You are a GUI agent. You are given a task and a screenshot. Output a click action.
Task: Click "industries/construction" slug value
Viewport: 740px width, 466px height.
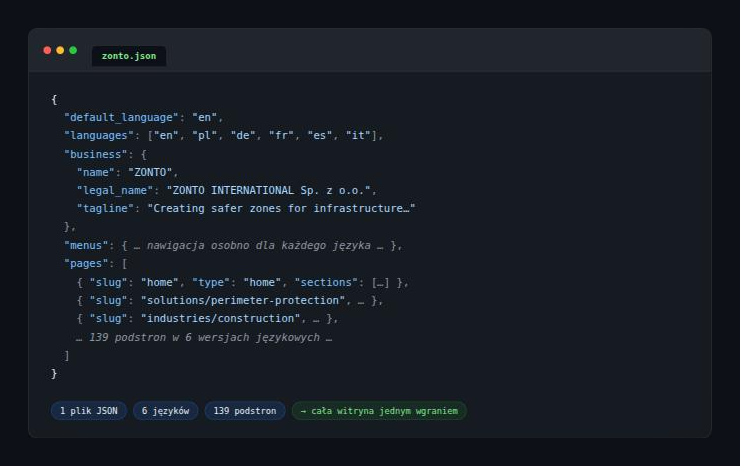coord(220,318)
